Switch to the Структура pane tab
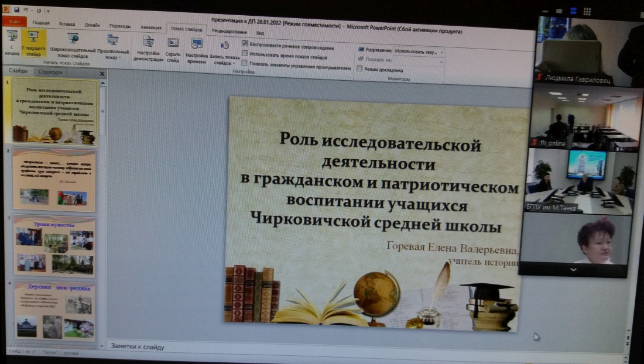The image size is (644, 364). pos(50,72)
